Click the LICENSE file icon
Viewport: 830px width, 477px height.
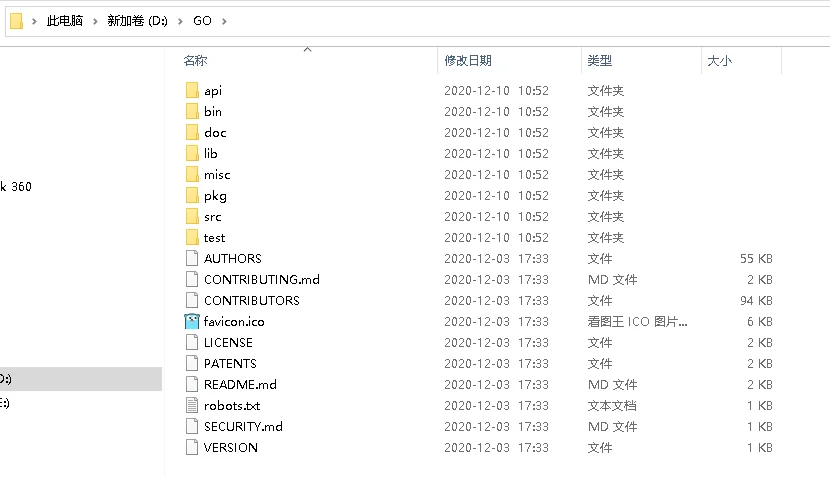[x=192, y=343]
